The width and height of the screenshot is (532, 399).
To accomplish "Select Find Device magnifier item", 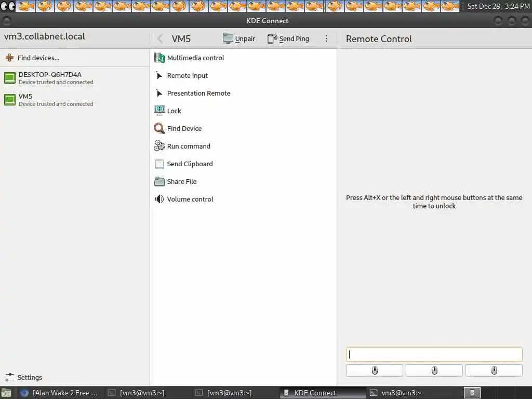I will point(243,129).
